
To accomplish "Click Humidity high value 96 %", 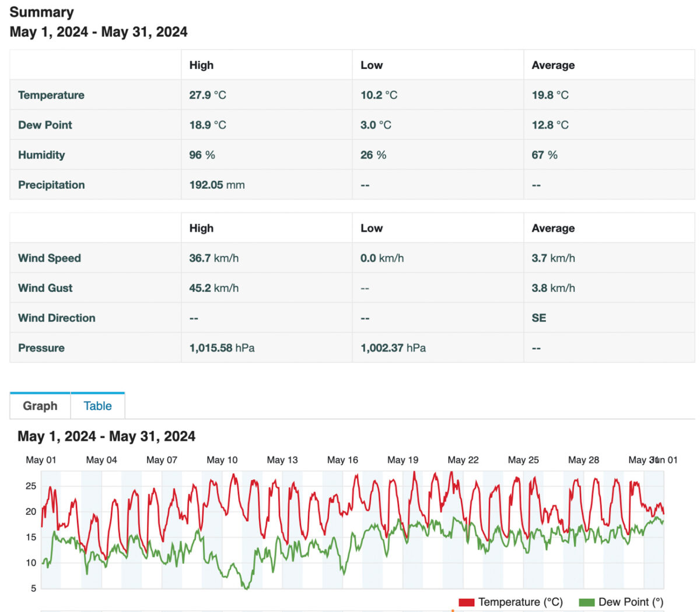I will pos(202,155).
